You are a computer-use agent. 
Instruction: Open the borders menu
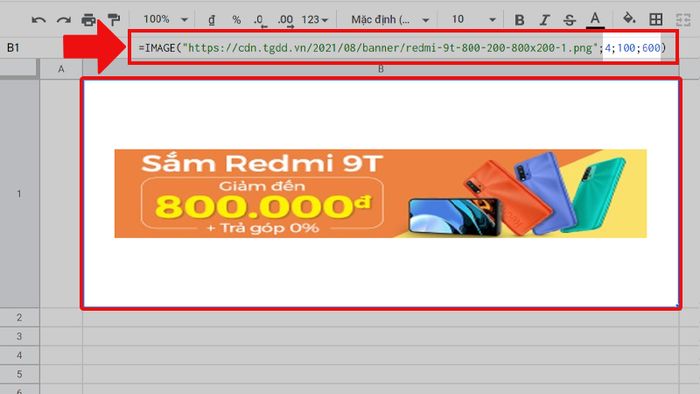pyautogui.click(x=656, y=20)
